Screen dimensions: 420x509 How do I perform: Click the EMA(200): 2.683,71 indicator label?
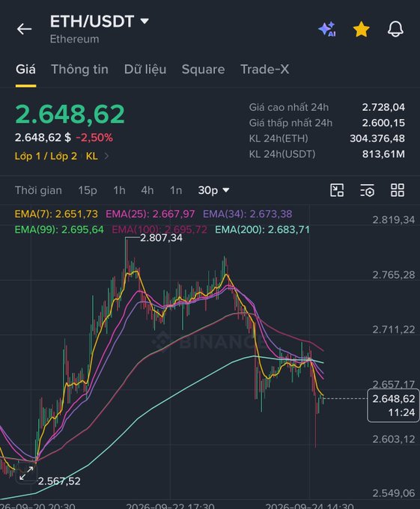point(262,230)
